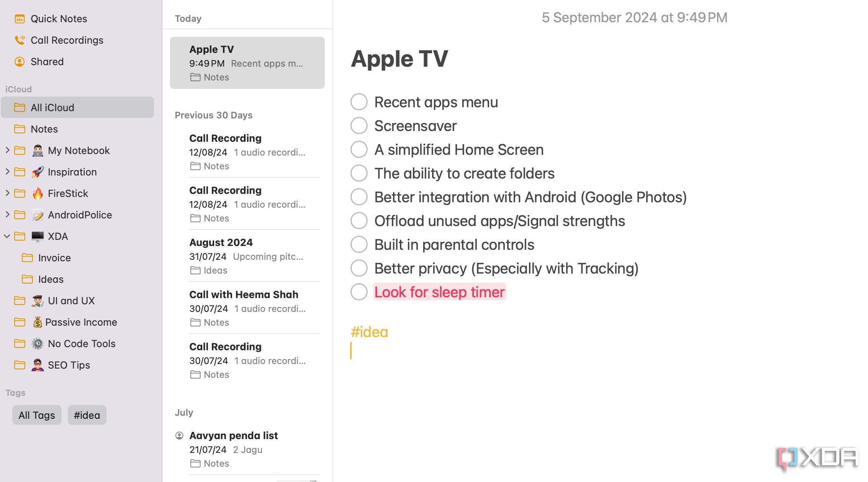Click the All Tags icon in sidebar
Image resolution: width=868 pixels, height=482 pixels.
(x=37, y=415)
